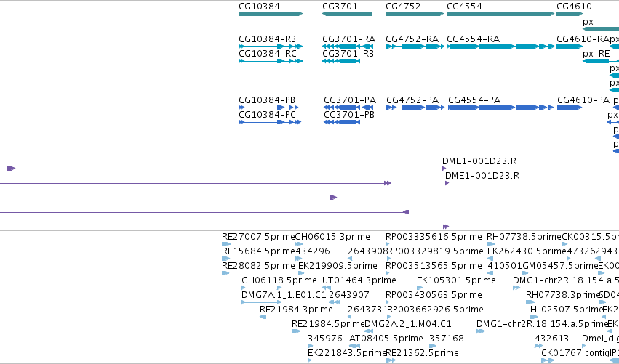Select protein CG10384-PC
619x364 pixels.
[x=267, y=115]
